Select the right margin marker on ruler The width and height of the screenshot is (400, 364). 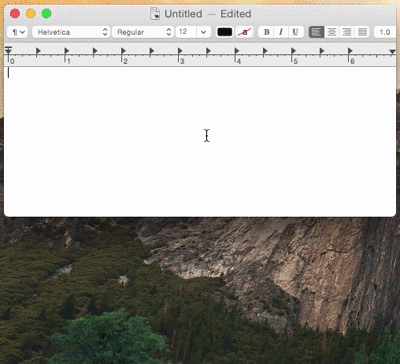(392, 52)
